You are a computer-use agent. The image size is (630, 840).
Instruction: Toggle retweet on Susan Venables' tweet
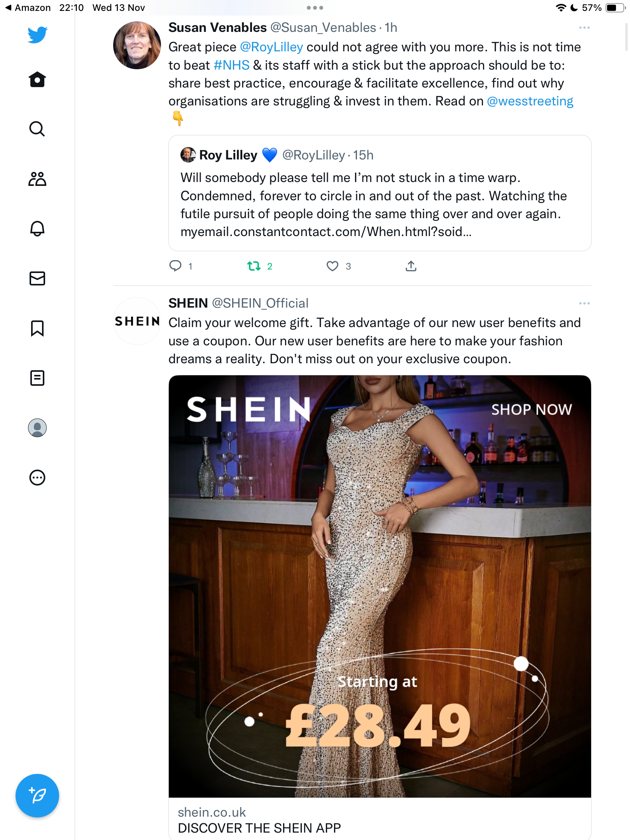254,266
